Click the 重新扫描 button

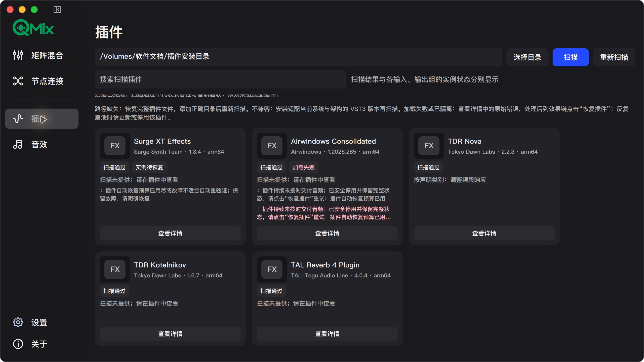coord(614,57)
